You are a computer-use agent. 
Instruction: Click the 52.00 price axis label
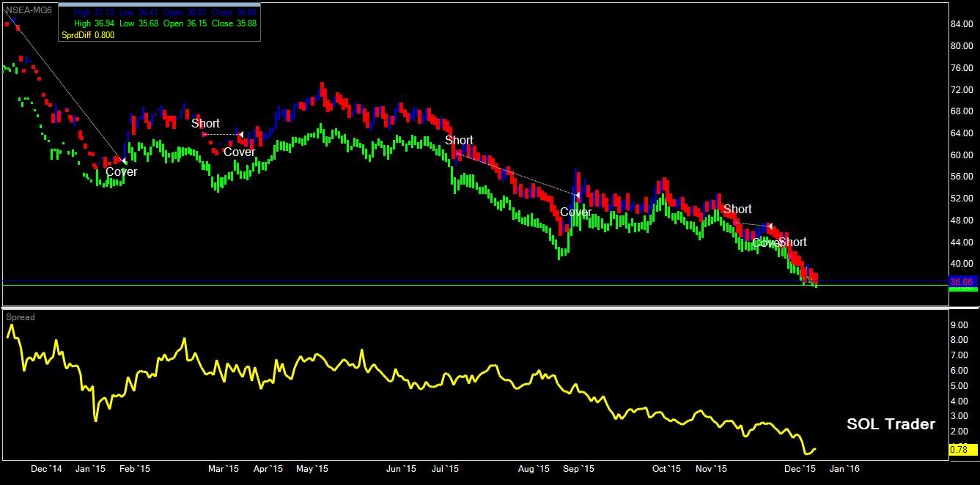tap(961, 199)
